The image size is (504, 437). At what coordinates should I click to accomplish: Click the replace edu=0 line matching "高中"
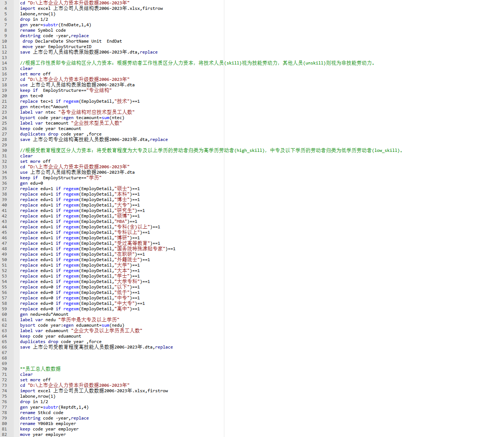click(80, 309)
